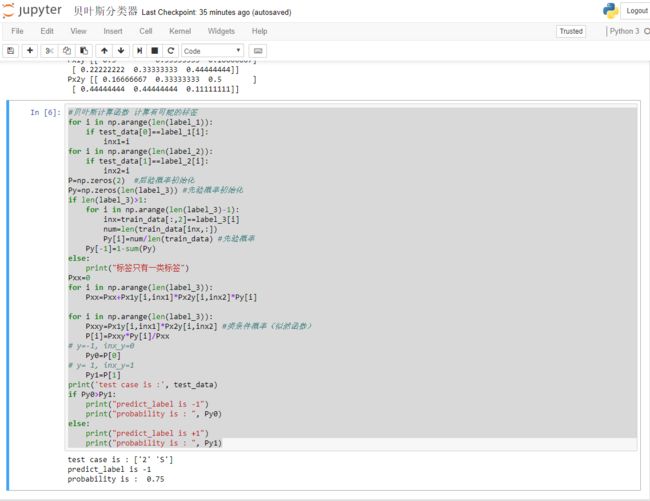Interrupt the kernel with stop icon

point(155,51)
